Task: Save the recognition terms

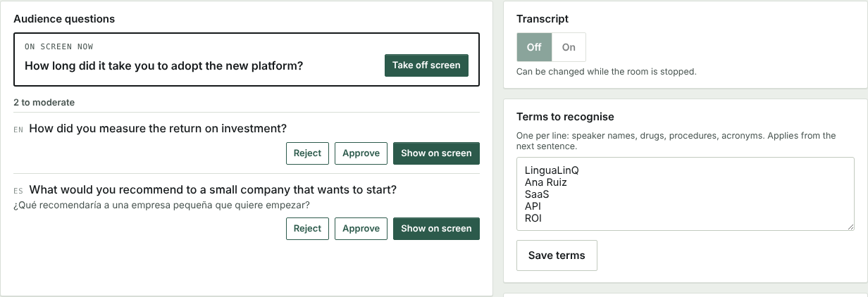Action: pyautogui.click(x=557, y=255)
